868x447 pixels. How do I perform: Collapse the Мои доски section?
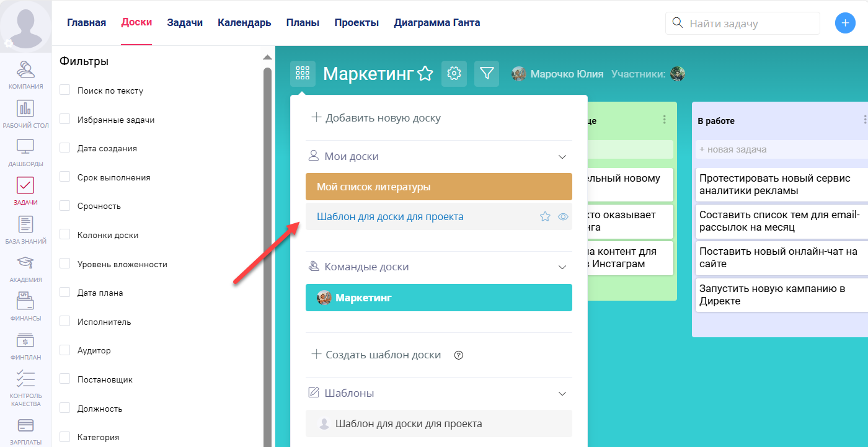[562, 156]
